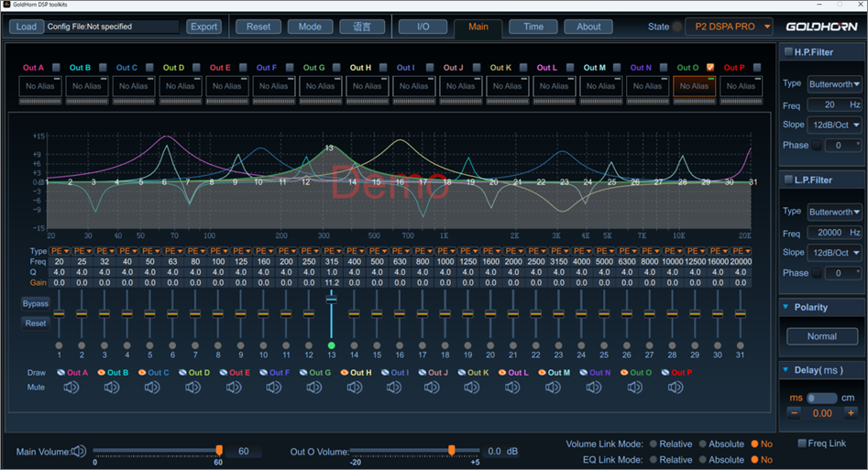Mute the Out P channel speaker icon

676,388
